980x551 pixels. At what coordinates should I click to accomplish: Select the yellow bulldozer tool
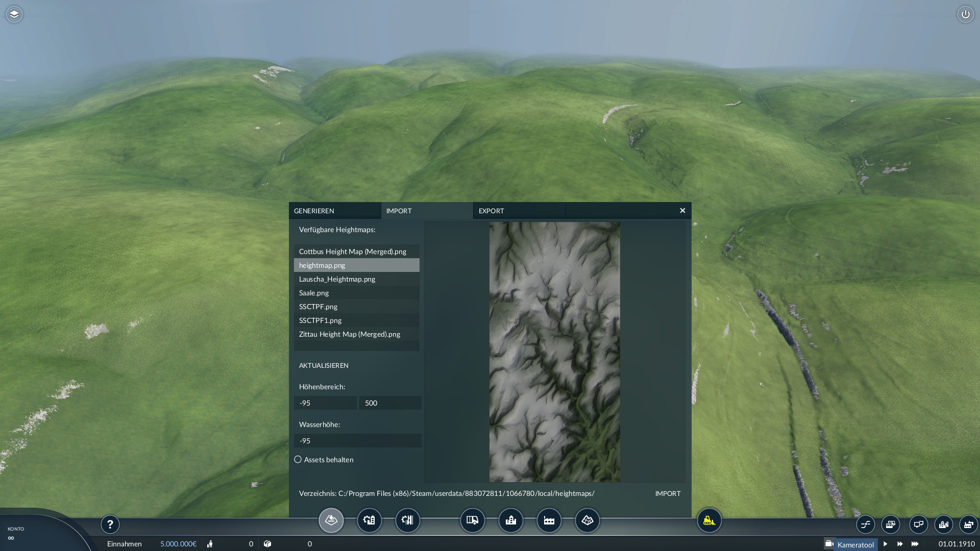[709, 520]
